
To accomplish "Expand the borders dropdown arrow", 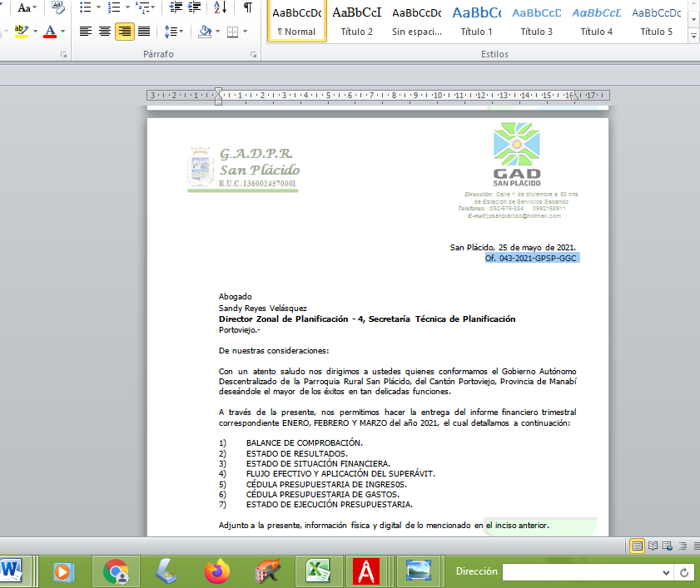I will click(x=244, y=32).
